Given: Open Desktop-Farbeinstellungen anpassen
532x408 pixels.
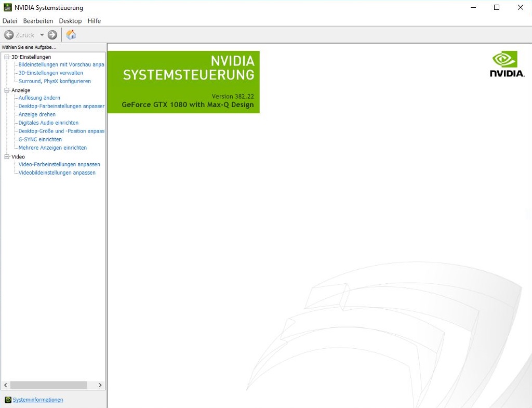Looking at the screenshot, I should point(61,106).
